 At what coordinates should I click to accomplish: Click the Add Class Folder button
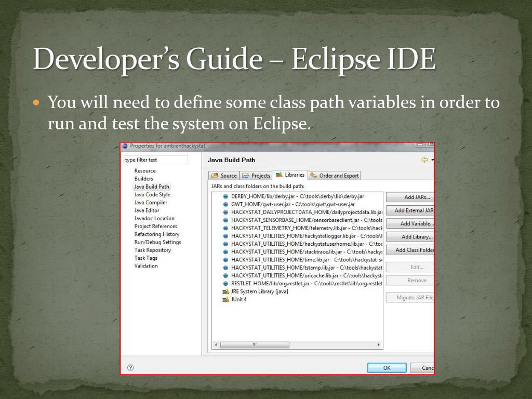pos(410,250)
